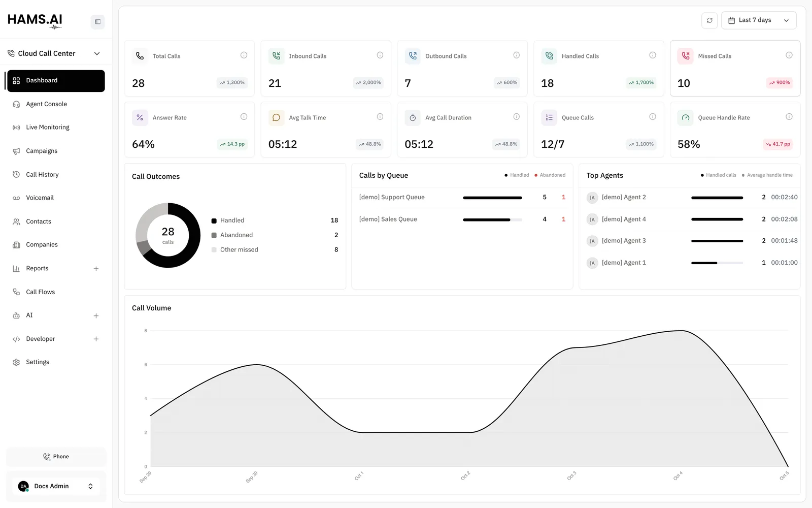Click the info icon on Outbound Calls
812x508 pixels.
(516, 55)
